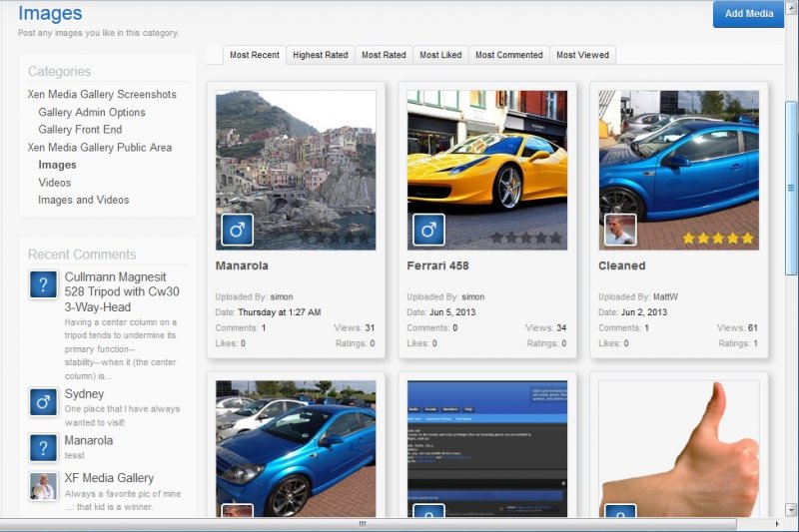Viewport: 799px width, 532px height.
Task: Click male avatar icon beside Sydney comment
Action: (x=43, y=402)
